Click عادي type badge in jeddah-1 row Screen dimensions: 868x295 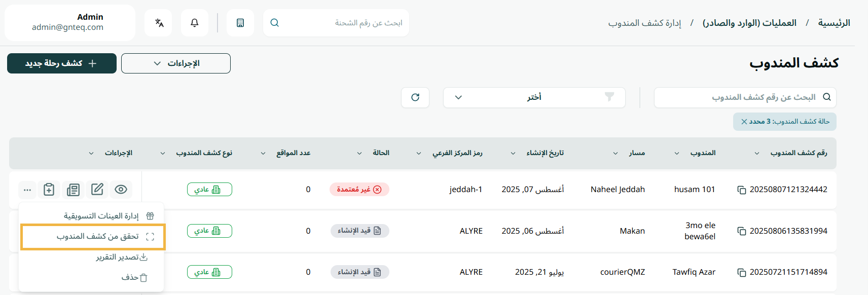point(209,190)
